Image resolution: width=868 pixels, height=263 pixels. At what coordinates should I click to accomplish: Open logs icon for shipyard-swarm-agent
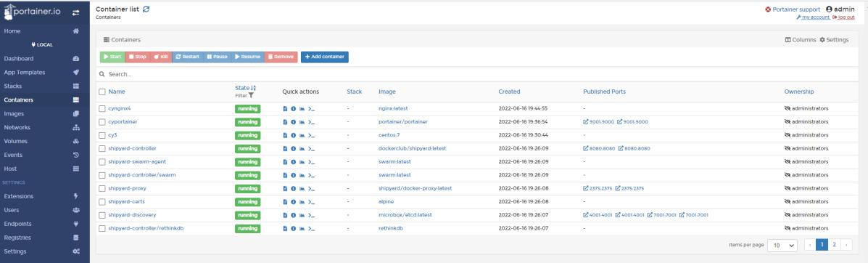284,162
